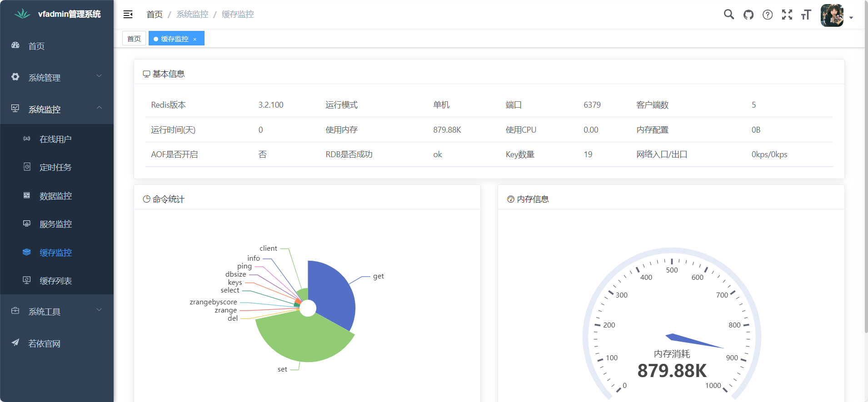Image resolution: width=868 pixels, height=402 pixels.
Task: Open the 定时任务 menu item
Action: click(55, 167)
